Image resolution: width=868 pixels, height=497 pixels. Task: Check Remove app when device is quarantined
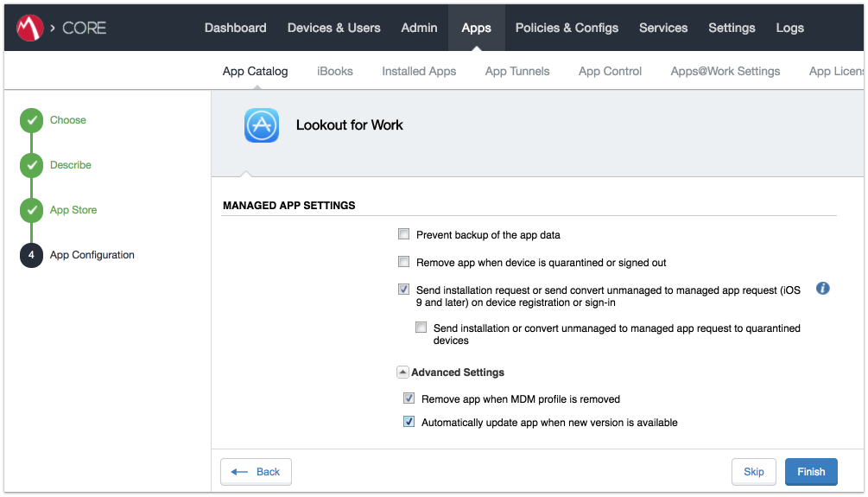pos(403,262)
